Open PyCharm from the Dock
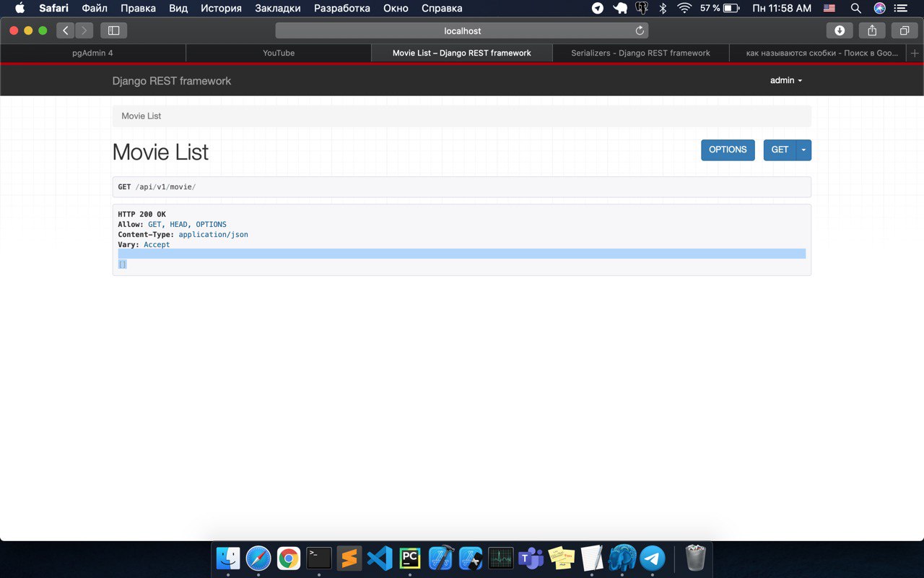The image size is (924, 578). tap(410, 558)
